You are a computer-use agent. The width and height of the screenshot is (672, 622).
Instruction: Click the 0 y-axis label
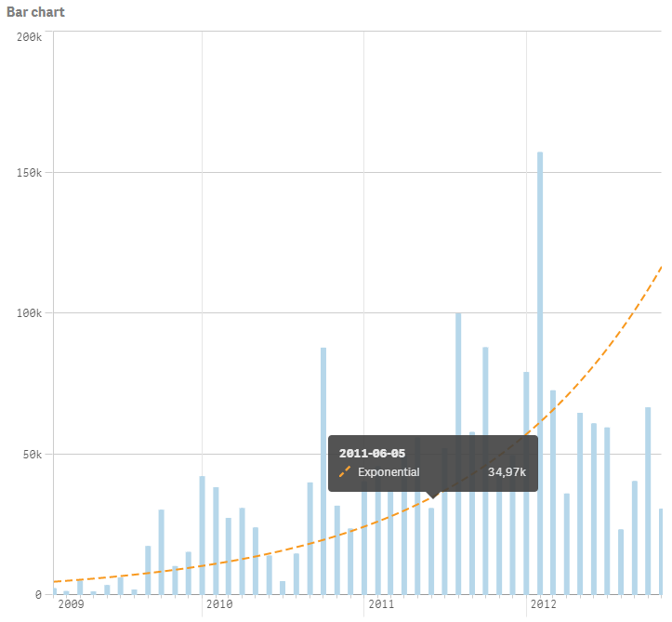click(38, 595)
